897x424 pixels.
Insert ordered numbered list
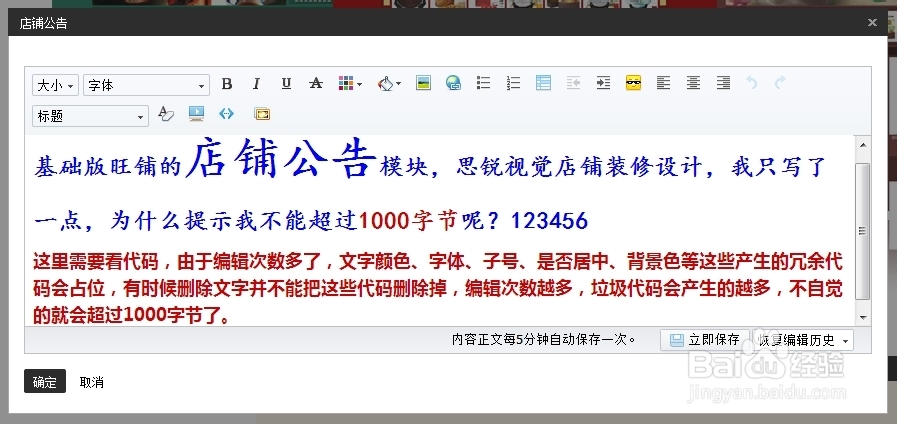pos(513,84)
